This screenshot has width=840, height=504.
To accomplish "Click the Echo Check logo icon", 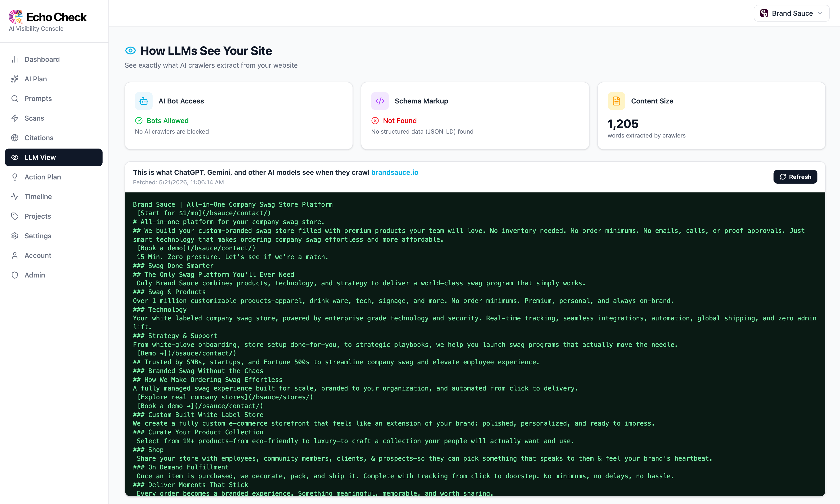I will [x=16, y=16].
